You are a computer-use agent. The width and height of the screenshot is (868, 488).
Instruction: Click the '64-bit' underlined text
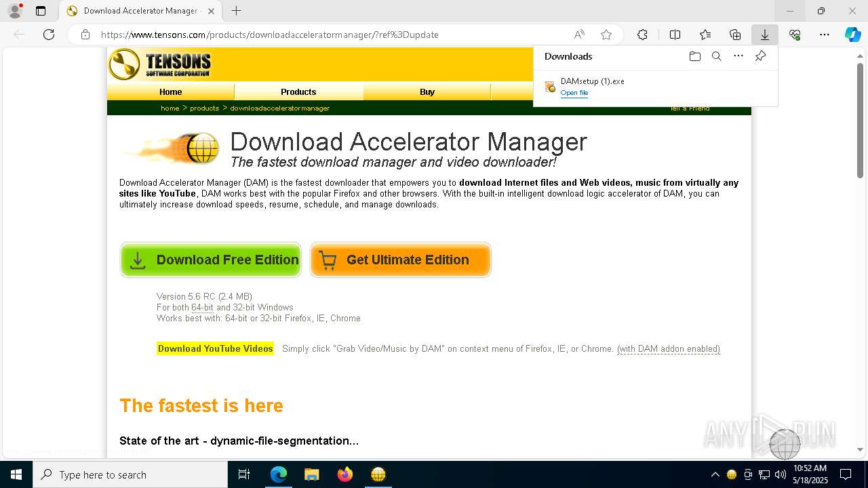(x=202, y=308)
